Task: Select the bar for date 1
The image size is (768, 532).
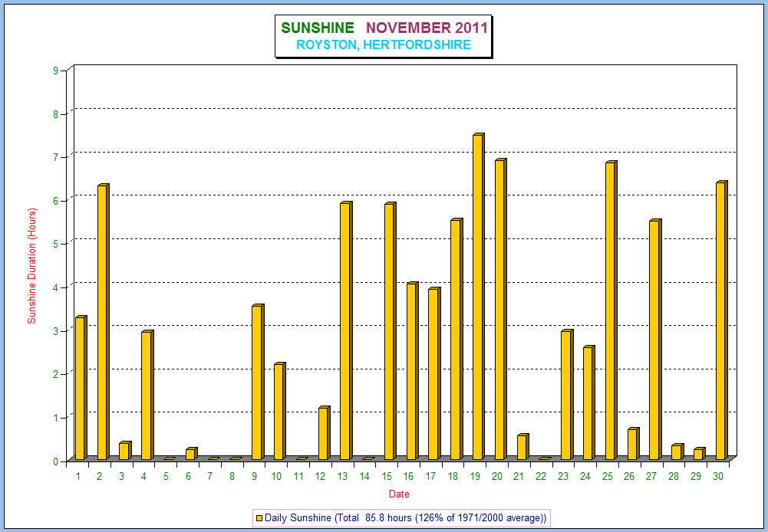Action: (81, 388)
